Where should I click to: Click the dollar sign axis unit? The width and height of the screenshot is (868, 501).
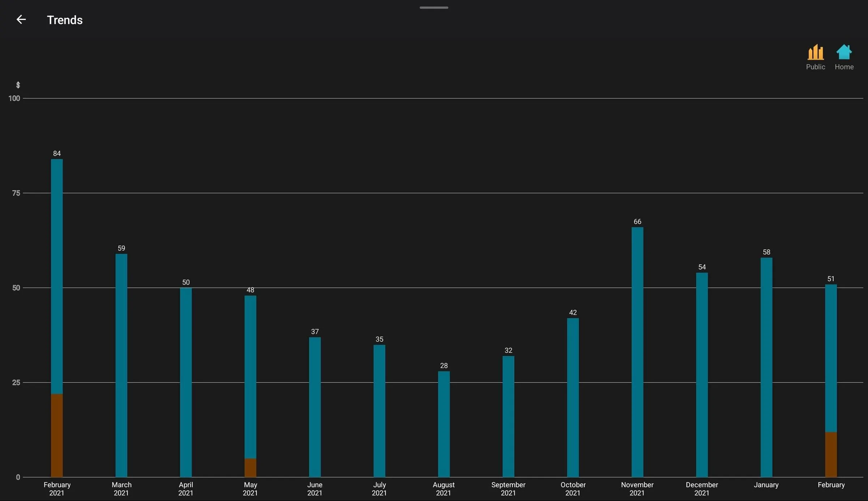click(18, 85)
